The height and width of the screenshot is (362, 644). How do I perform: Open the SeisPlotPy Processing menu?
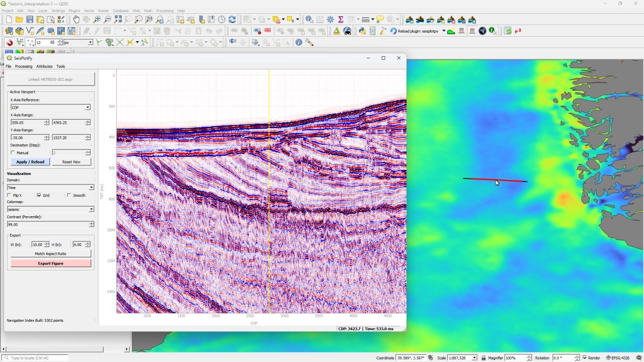pyautogui.click(x=24, y=66)
